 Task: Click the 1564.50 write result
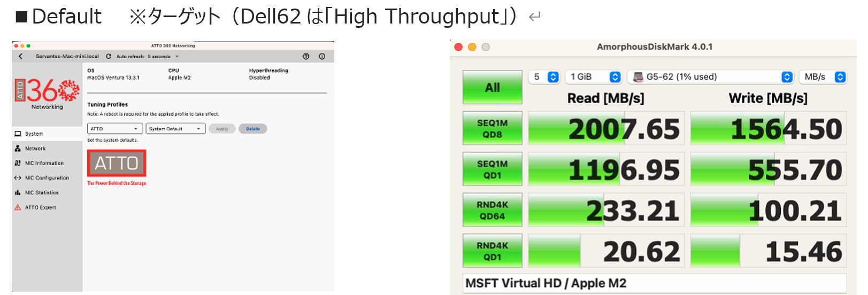[769, 128]
